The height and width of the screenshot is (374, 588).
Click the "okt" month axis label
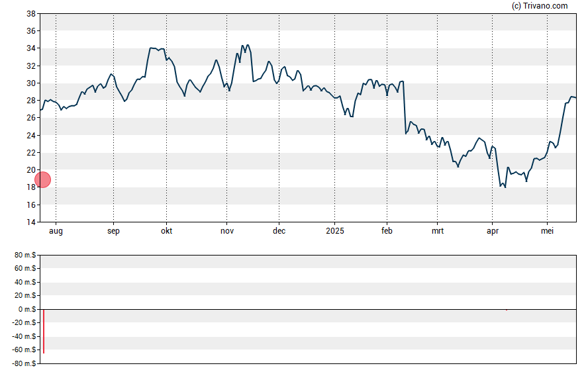coord(166,231)
